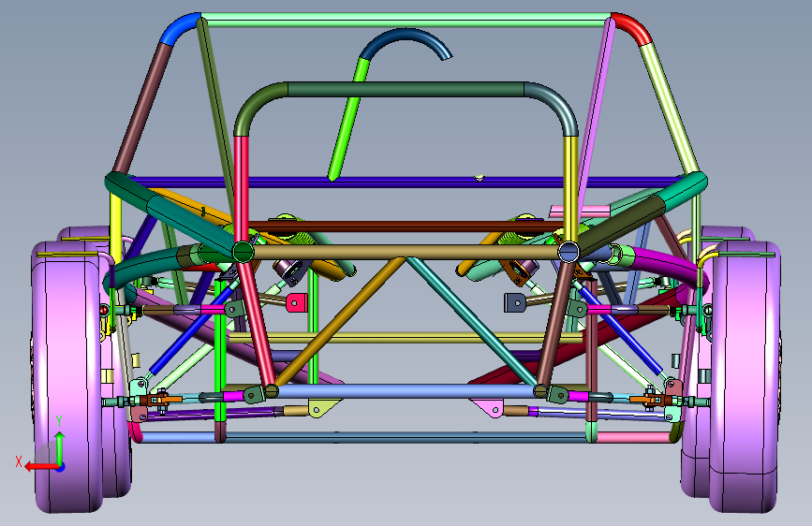Viewport: 812px width, 526px height.
Task: Pick the teal diagonal brace in center
Action: tap(472, 321)
